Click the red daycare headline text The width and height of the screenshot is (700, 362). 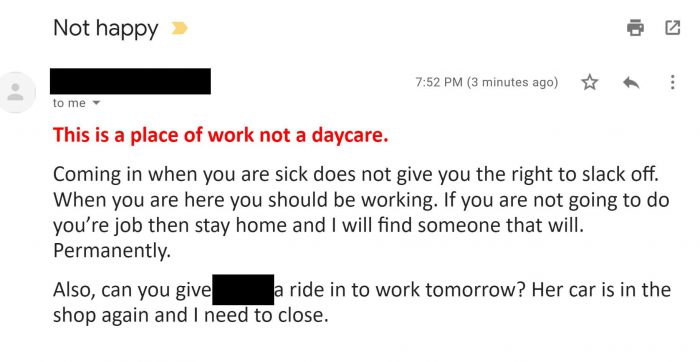click(x=221, y=135)
